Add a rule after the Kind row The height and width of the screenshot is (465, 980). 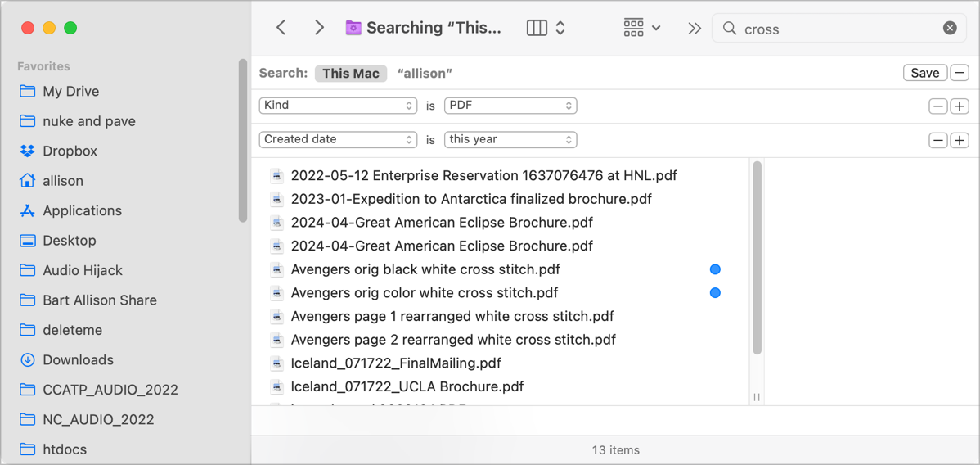pos(960,106)
